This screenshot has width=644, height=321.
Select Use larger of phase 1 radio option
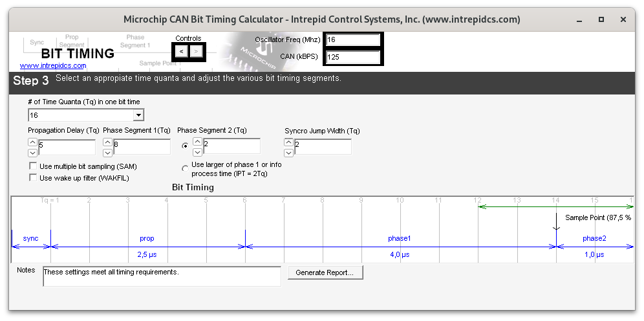tap(186, 169)
